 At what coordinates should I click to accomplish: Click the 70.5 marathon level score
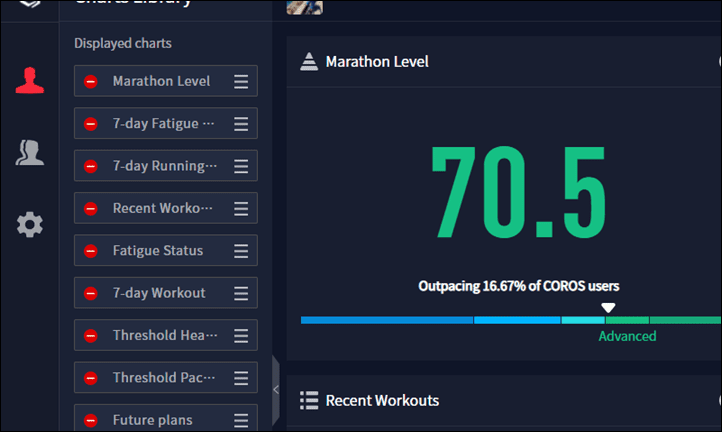tap(518, 192)
